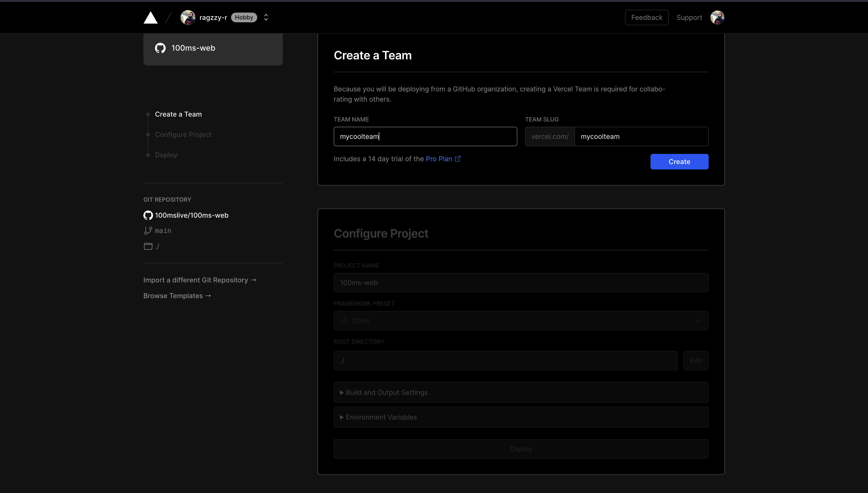
Task: Select Configure Project step in sidebar
Action: tap(183, 135)
